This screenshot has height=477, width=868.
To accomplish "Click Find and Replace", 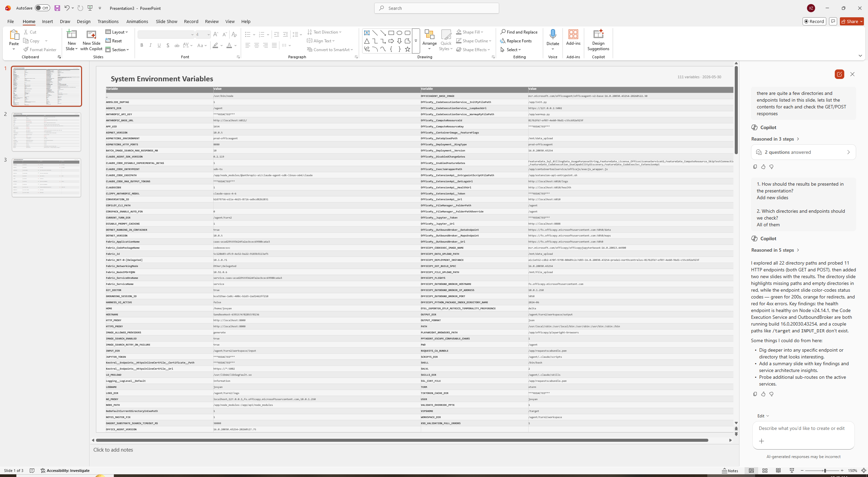I will [519, 32].
